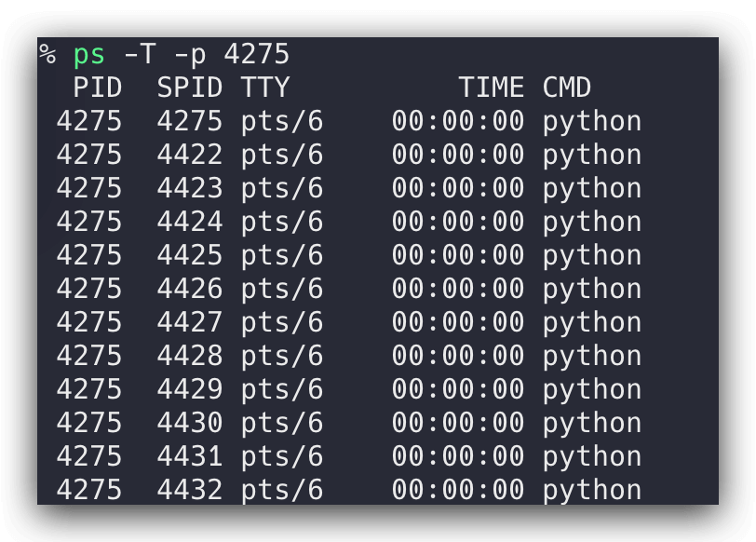Click the SPID value 4431
The width and height of the screenshot is (756, 542).
coord(190,457)
